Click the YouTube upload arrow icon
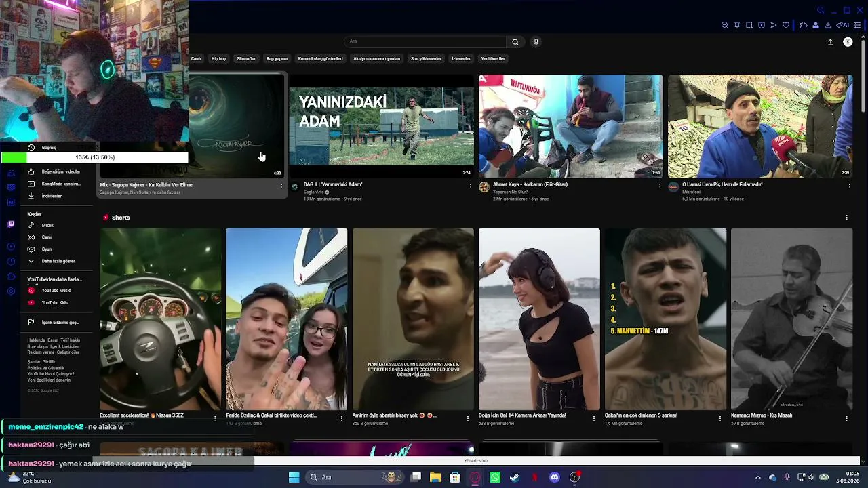868x488 pixels. pos(830,42)
